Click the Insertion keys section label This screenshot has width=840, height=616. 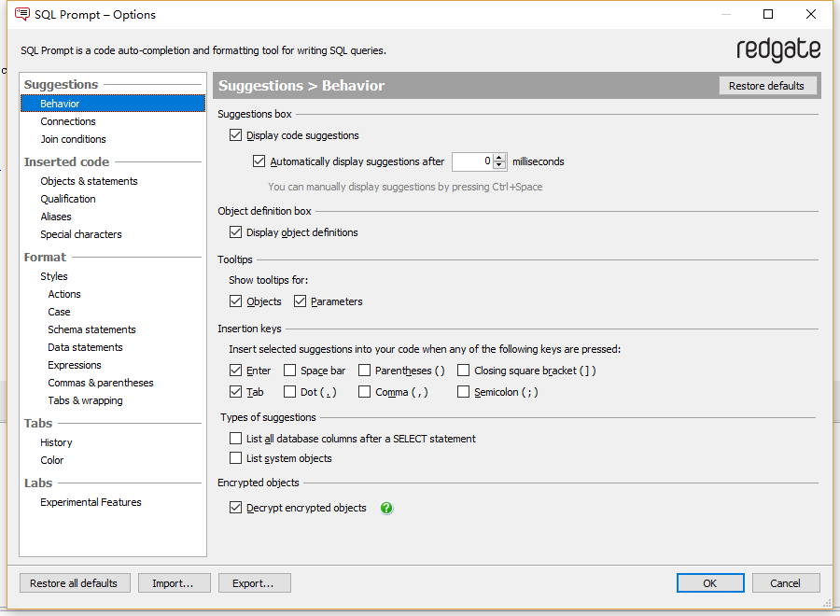(x=249, y=329)
